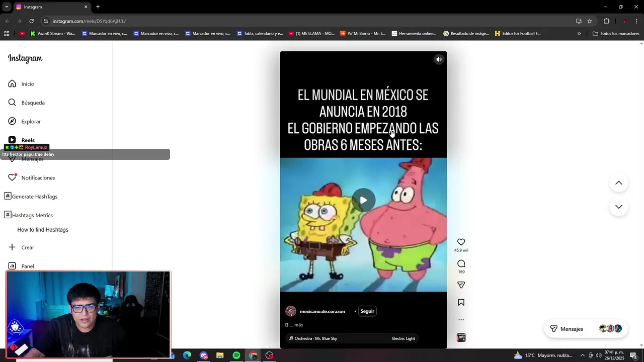
Task: Open mexicano.de.corazon profile
Action: coord(323,311)
